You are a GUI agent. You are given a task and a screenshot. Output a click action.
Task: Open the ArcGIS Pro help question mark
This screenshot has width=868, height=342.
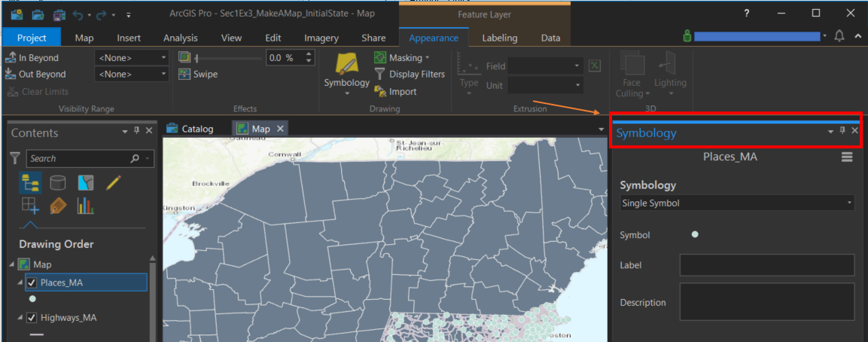746,13
